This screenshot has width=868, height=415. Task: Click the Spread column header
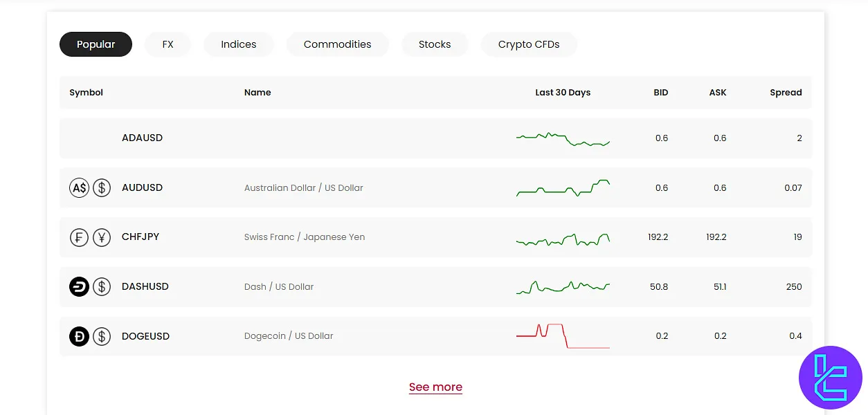(786, 92)
